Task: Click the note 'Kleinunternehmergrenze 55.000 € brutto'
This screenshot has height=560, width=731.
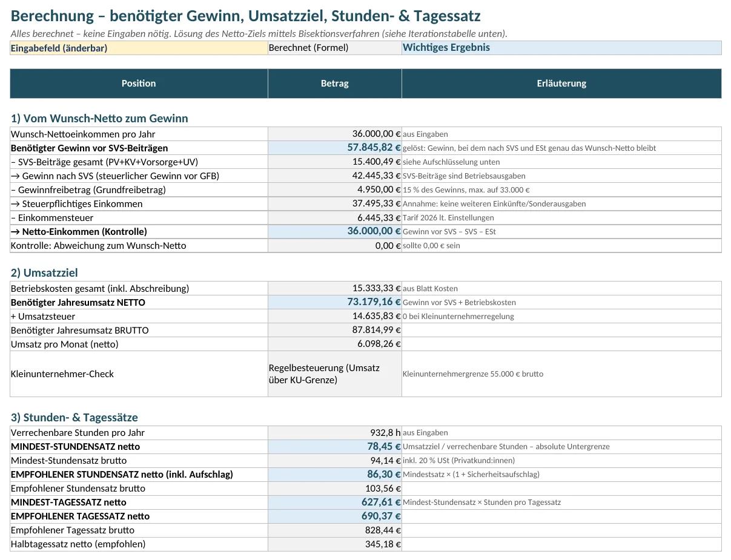Action: (473, 374)
